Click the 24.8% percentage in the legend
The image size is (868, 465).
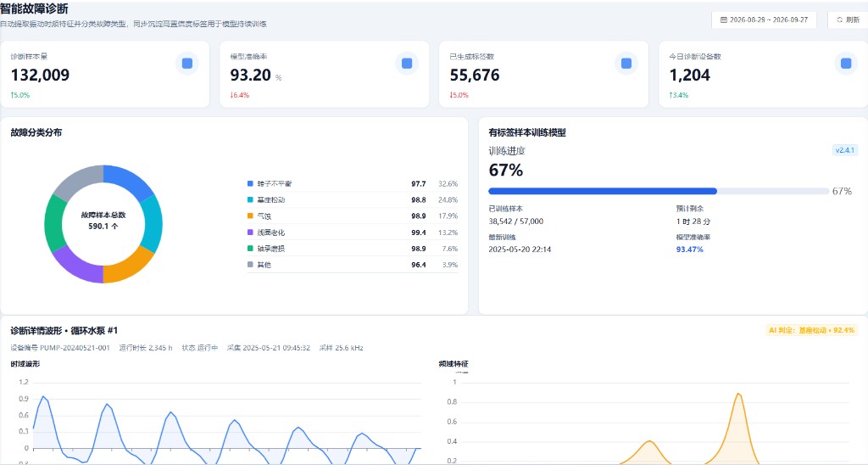click(448, 199)
